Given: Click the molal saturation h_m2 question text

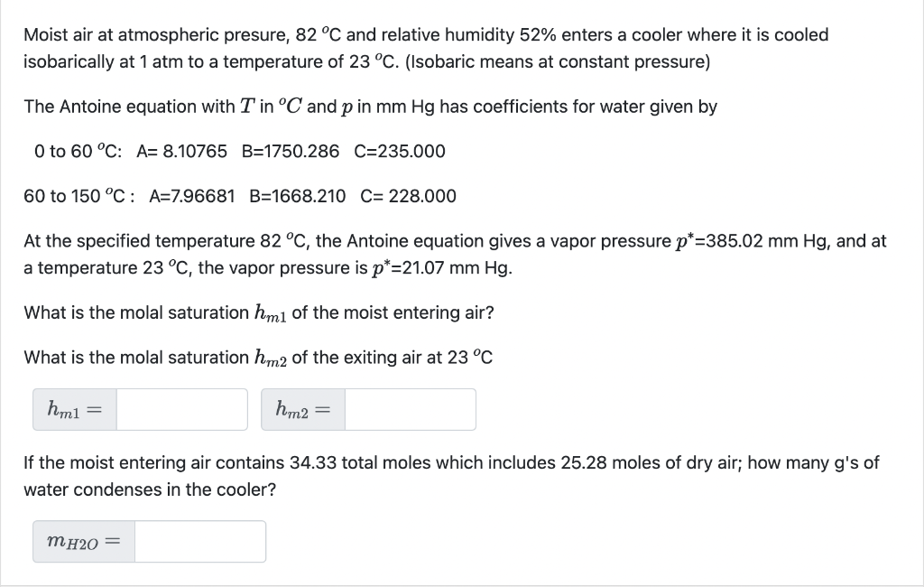Looking at the screenshot, I should [257, 357].
